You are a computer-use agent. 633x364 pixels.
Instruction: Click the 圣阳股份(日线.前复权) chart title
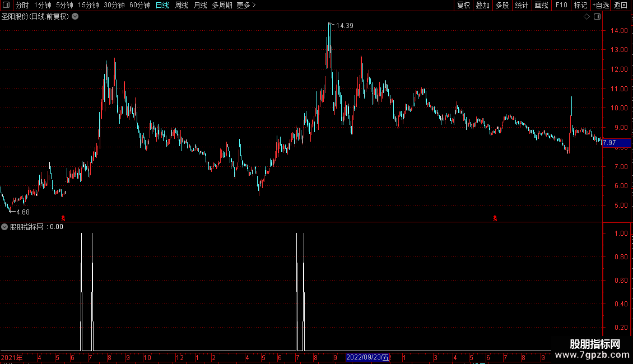(x=35, y=17)
